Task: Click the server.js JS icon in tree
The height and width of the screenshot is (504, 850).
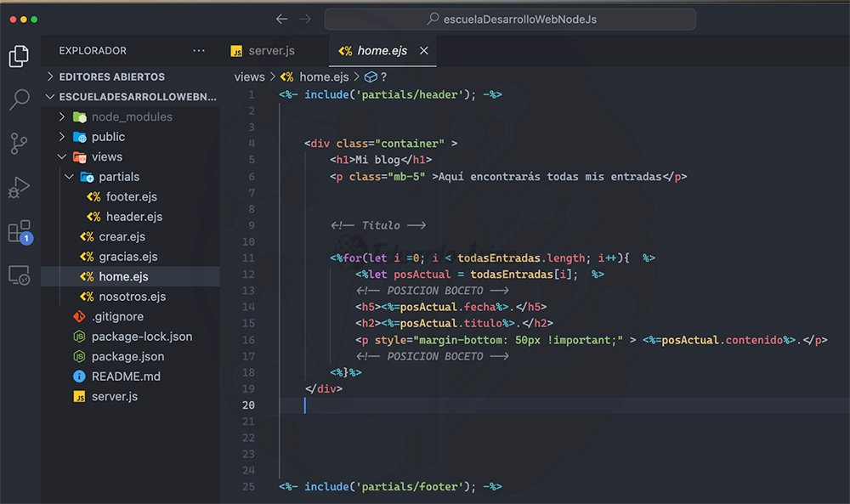Action: coord(79,397)
